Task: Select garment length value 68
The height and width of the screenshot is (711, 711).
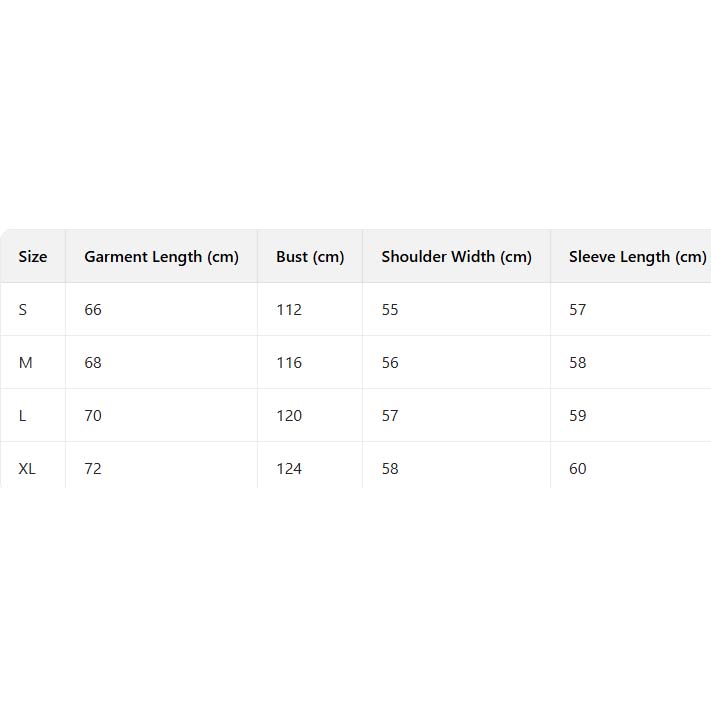Action: (93, 363)
